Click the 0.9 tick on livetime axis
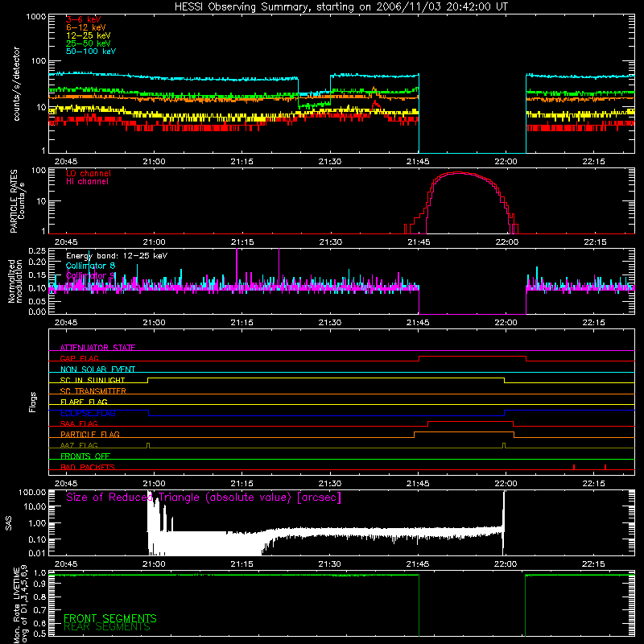This screenshot has height=644, width=644. point(39,584)
